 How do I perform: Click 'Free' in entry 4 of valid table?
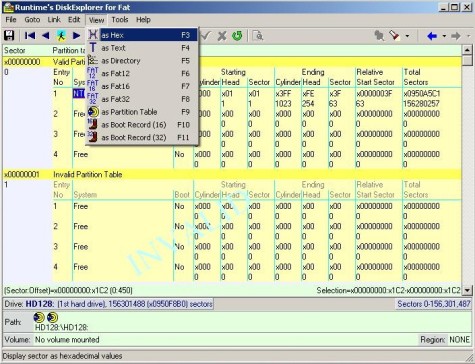point(81,154)
